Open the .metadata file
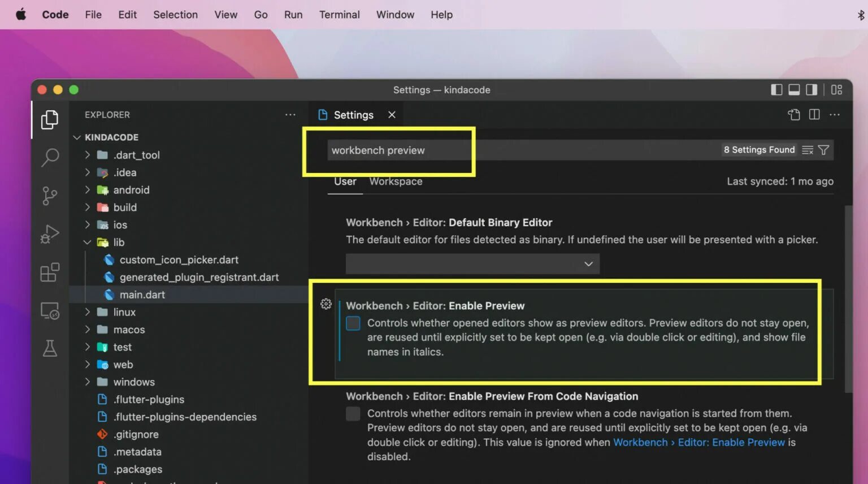 tap(137, 452)
